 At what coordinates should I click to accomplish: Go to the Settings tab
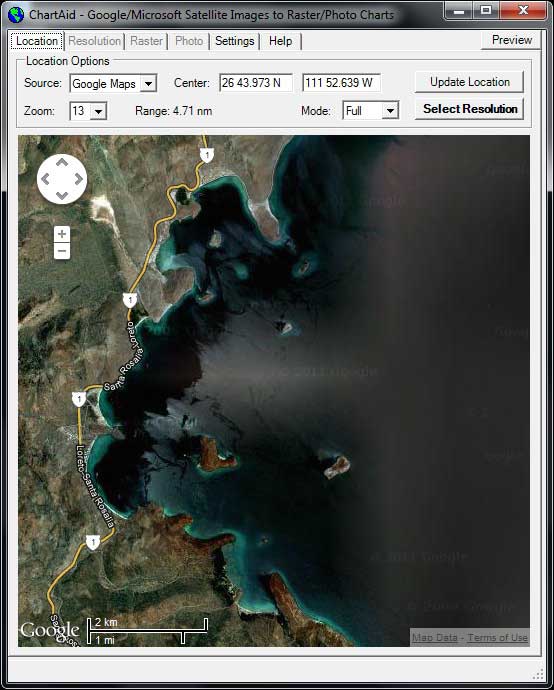tap(235, 41)
